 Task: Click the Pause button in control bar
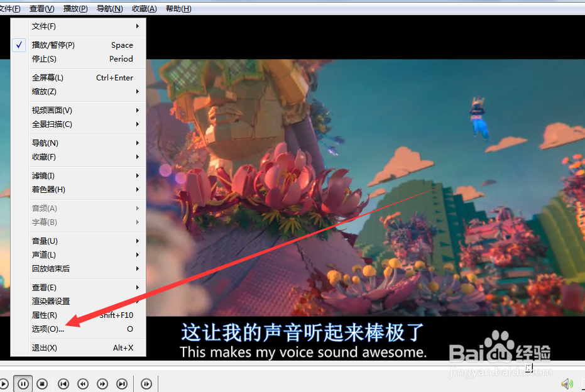tap(23, 384)
